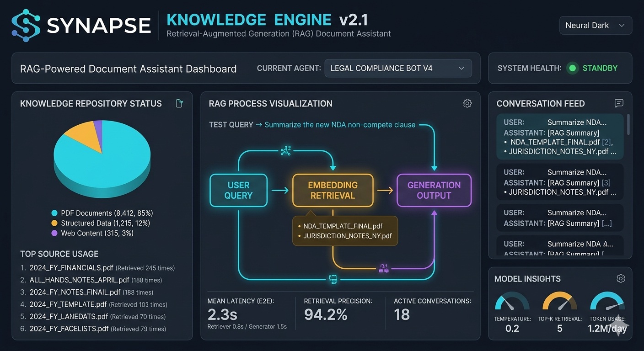Viewport: 644px width, 351px height.
Task: Select ALL_HANDS_NOTES_APRIL.pdf source entry
Action: point(79,280)
